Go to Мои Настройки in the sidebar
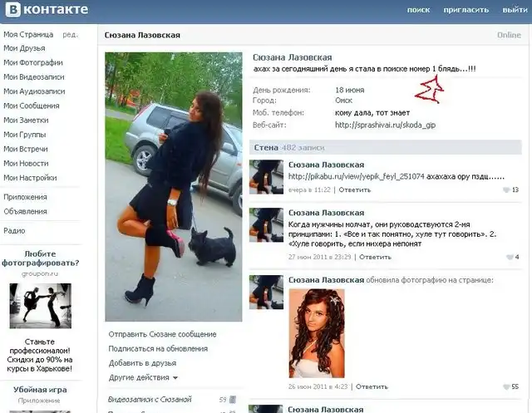 click(30, 177)
